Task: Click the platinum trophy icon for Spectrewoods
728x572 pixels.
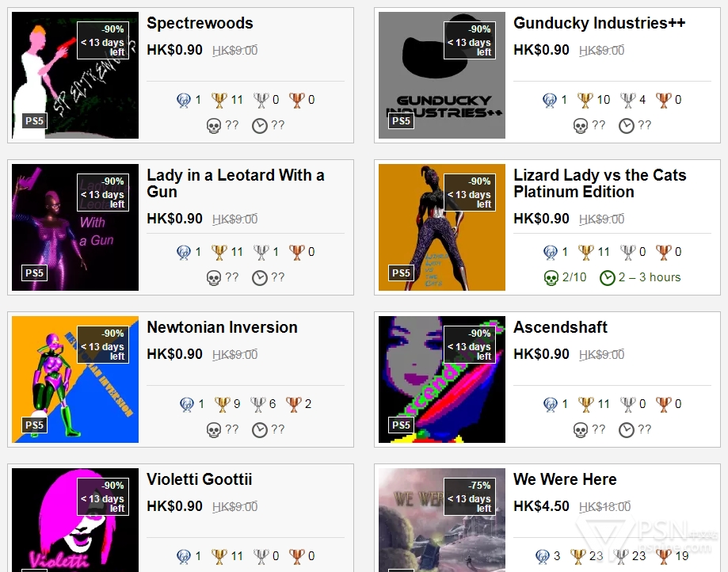Action: pos(184,100)
